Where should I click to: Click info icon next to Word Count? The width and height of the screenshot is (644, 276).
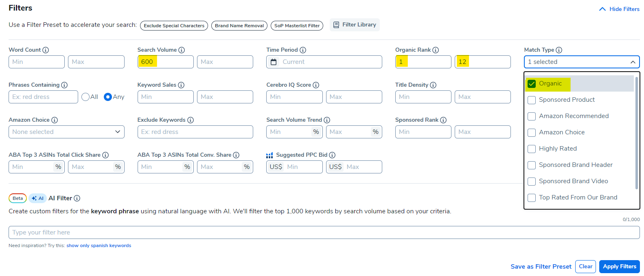46,50
